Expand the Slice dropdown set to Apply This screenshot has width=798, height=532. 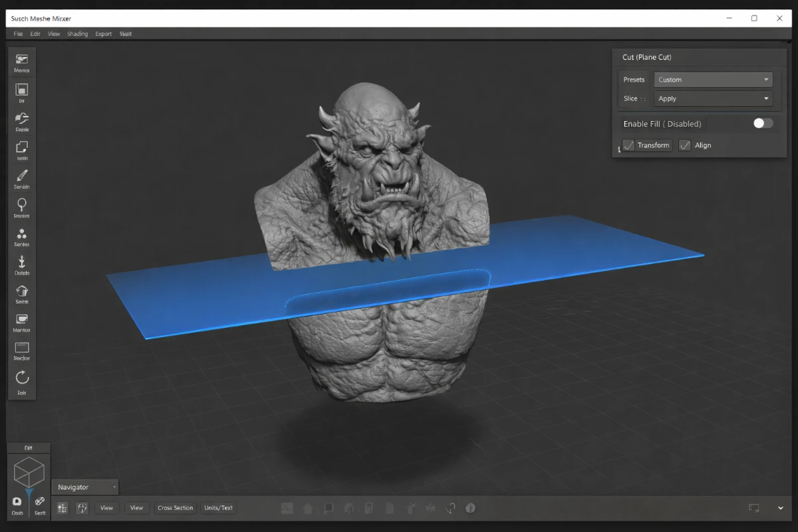(x=712, y=98)
